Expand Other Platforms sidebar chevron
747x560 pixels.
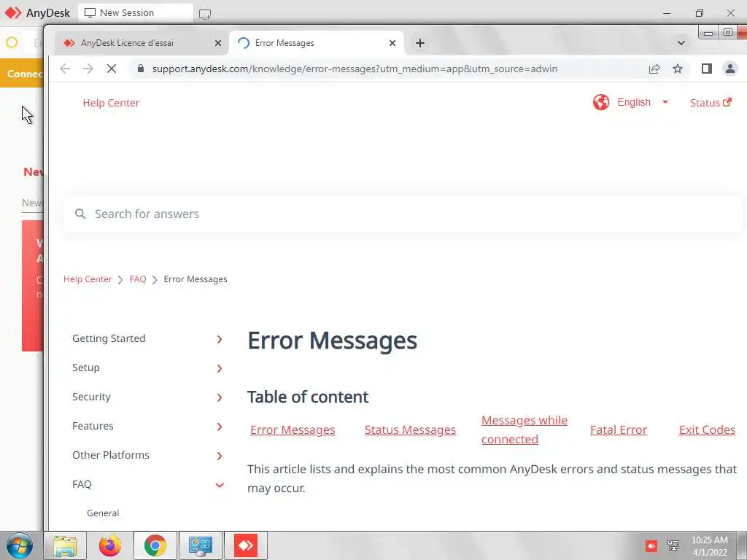point(219,456)
